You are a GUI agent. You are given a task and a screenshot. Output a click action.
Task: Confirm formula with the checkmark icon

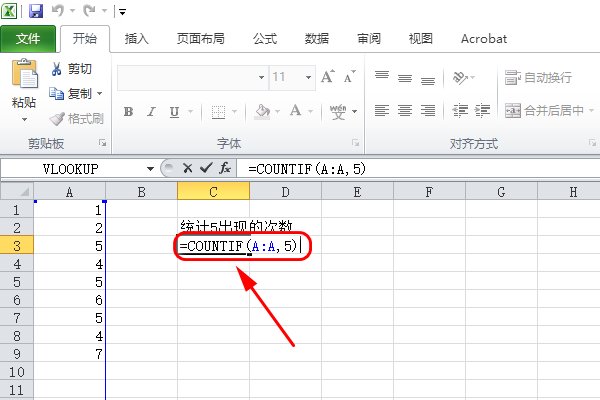(206, 168)
